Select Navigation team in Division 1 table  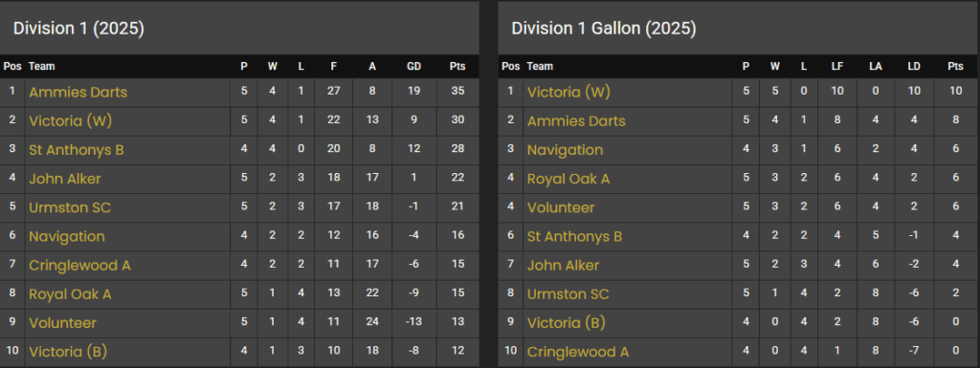[67, 237]
